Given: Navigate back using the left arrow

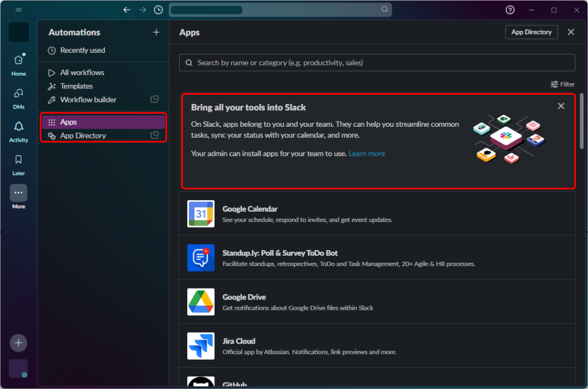Looking at the screenshot, I should pyautogui.click(x=127, y=10).
